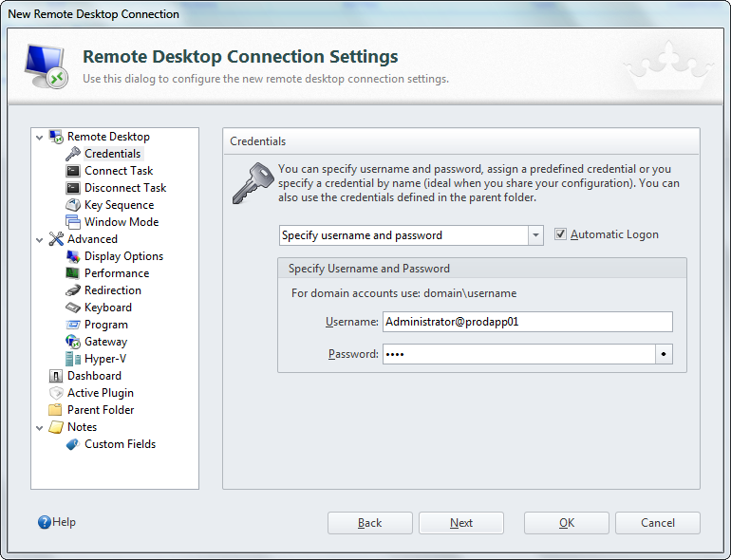Open the Help link
Image resolution: width=731 pixels, height=560 pixels.
(x=57, y=522)
